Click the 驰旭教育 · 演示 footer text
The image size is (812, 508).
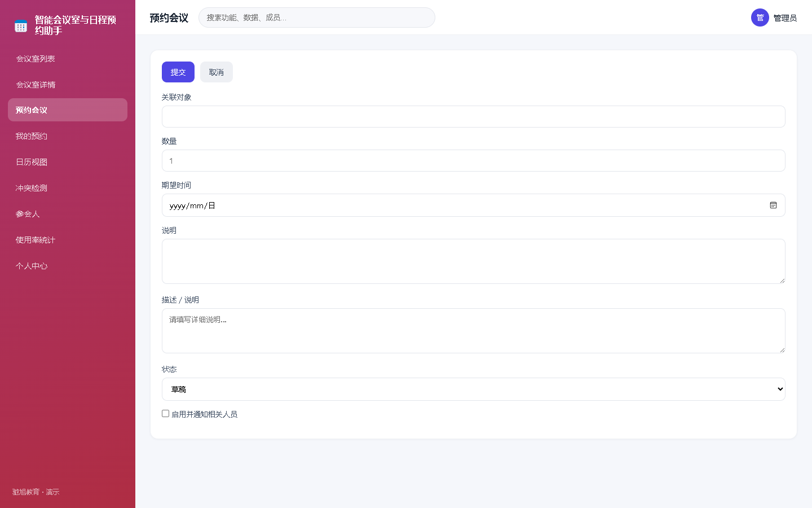pyautogui.click(x=36, y=492)
